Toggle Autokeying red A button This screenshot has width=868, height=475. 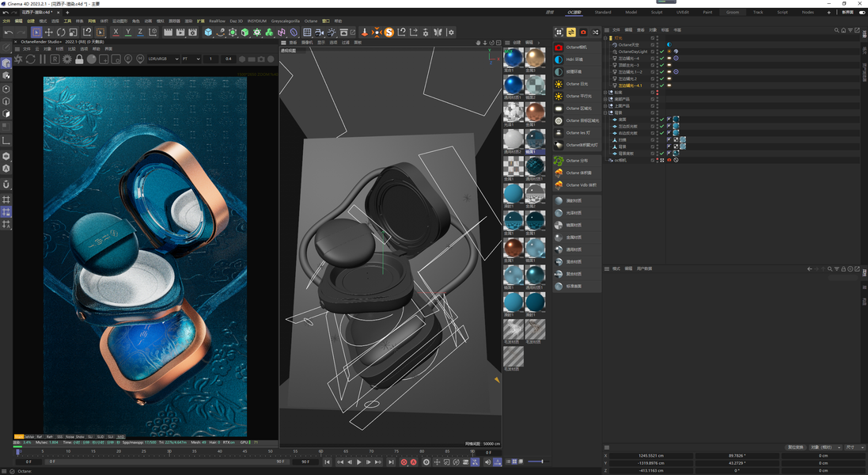tap(413, 462)
